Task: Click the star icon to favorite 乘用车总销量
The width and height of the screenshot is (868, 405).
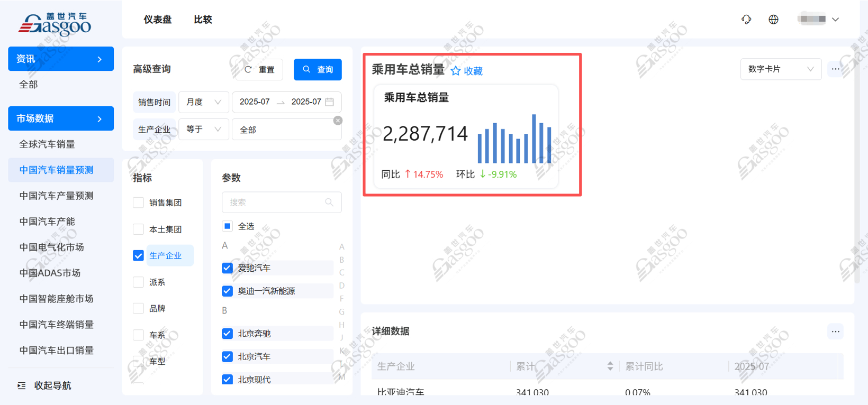Action: [x=456, y=71]
